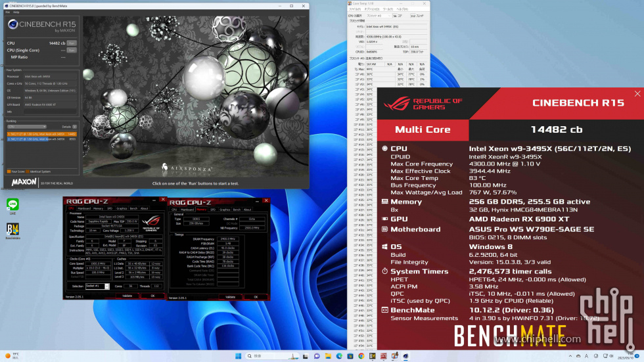Open the weather widget in the taskbar

coord(12,356)
